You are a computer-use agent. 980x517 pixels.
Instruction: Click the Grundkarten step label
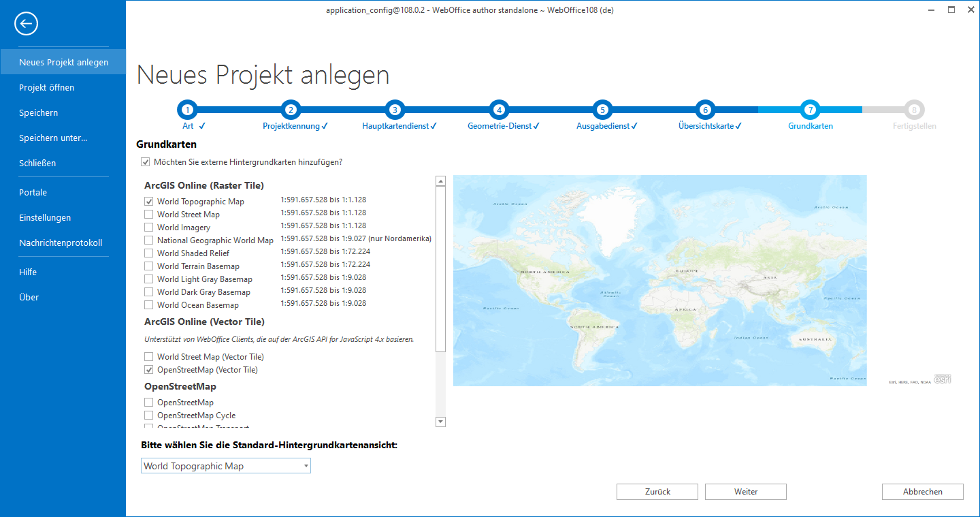811,126
